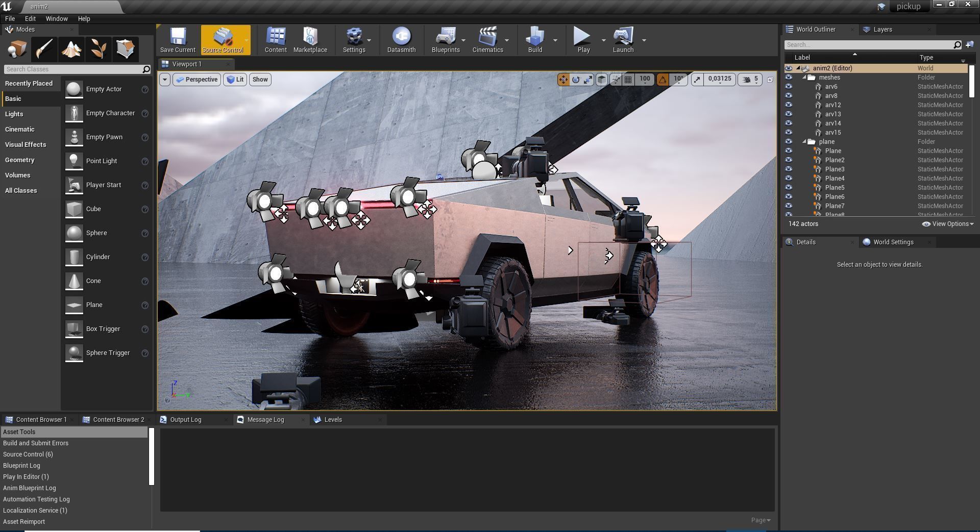Image resolution: width=980 pixels, height=532 pixels.
Task: Click grid snap value 100
Action: pyautogui.click(x=645, y=79)
